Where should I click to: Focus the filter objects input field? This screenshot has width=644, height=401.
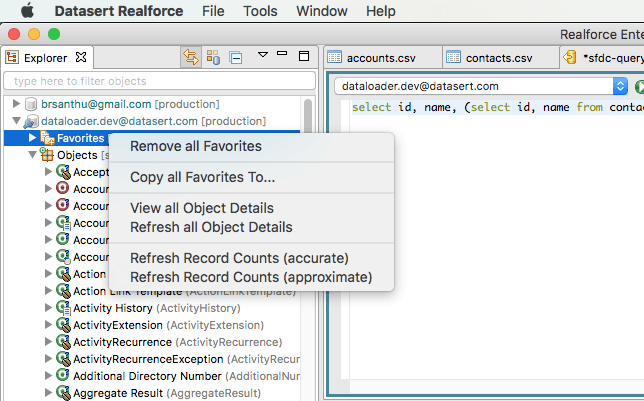[x=159, y=81]
